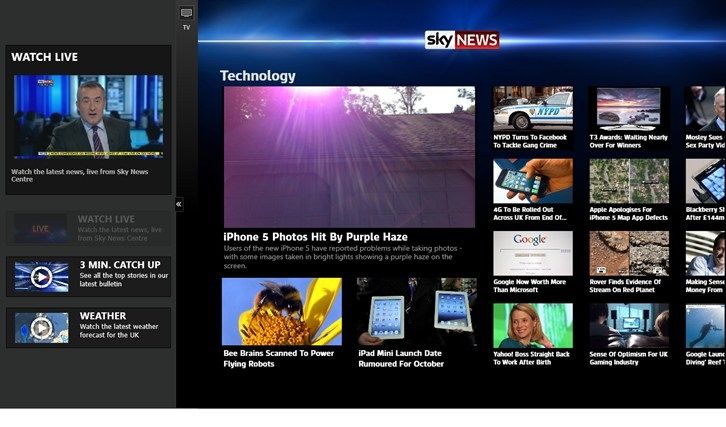Collapse the sidebar with double-chevron arrow
This screenshot has height=427, width=726.
tap(179, 204)
